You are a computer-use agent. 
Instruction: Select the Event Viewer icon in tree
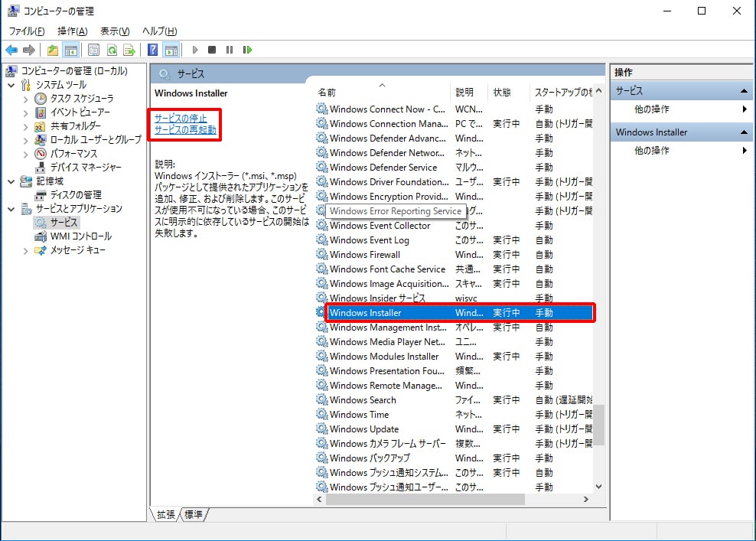41,112
